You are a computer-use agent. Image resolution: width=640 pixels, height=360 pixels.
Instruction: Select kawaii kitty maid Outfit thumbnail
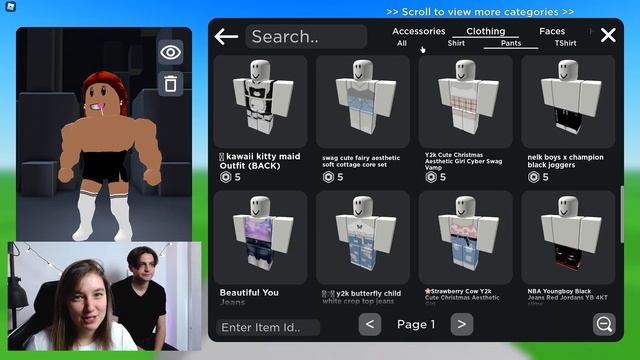[260, 101]
